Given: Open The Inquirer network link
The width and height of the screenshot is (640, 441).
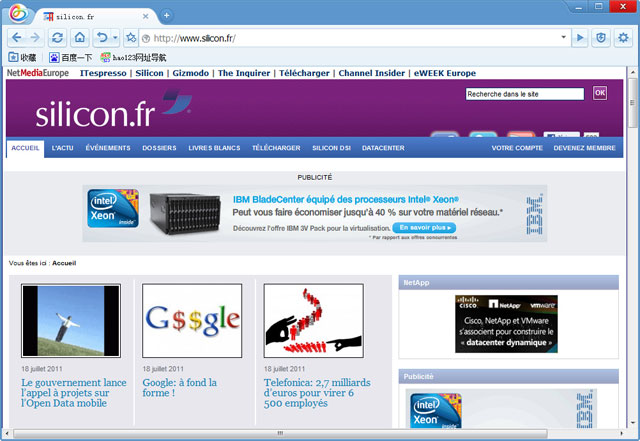Looking at the screenshot, I should click(244, 73).
